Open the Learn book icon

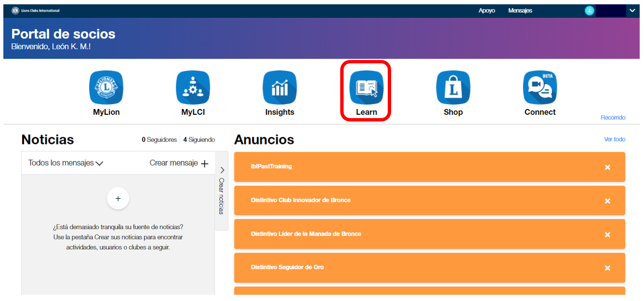coord(366,87)
